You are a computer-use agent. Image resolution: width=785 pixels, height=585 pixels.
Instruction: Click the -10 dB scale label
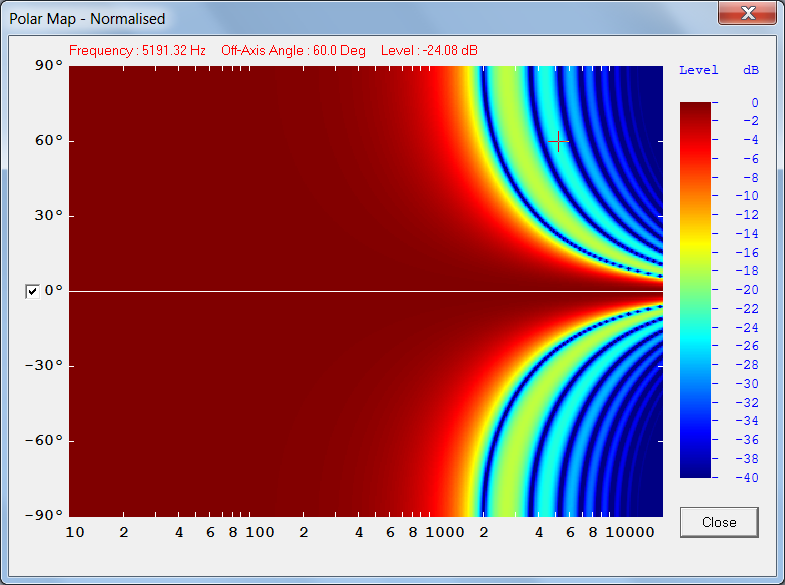tap(747, 196)
